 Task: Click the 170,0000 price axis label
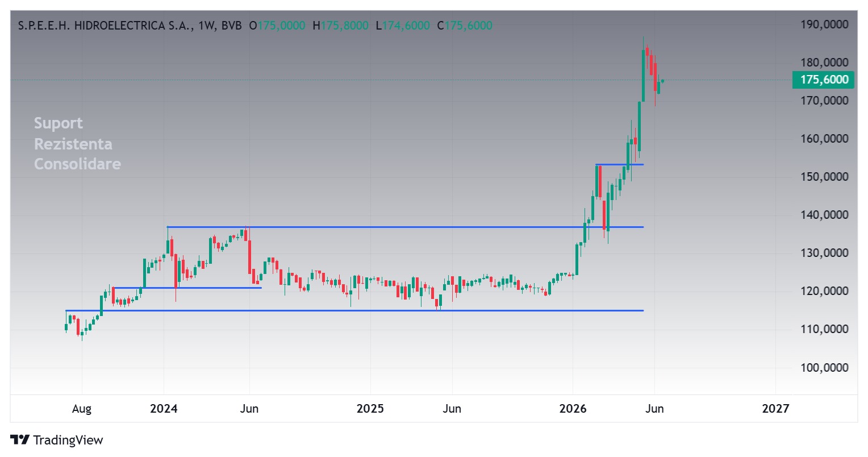(824, 101)
